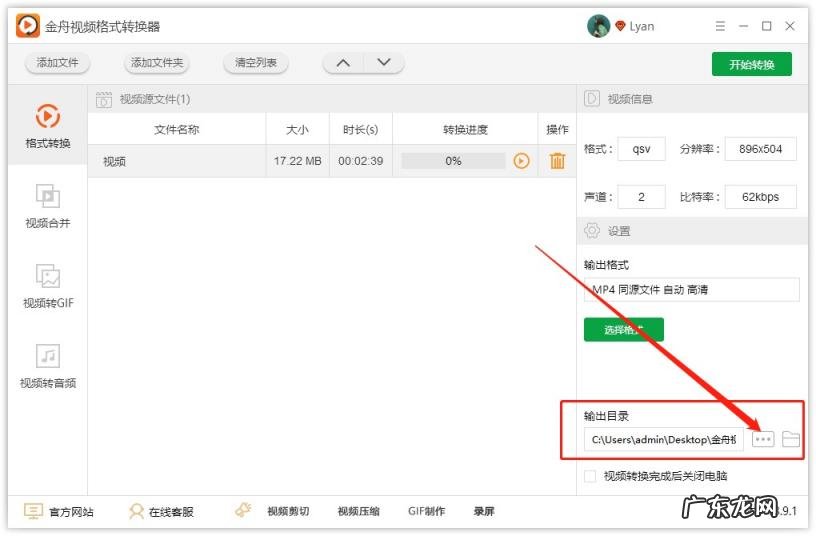Click the 在线客服 headset person icon

[x=136, y=512]
